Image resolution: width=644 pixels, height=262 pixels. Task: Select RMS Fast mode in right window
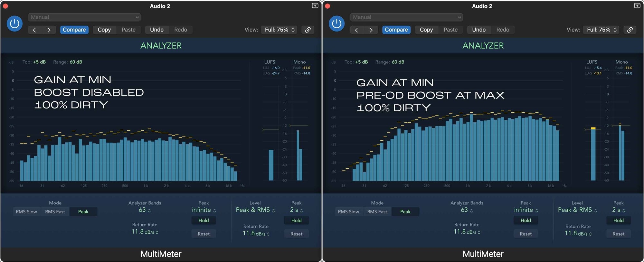click(x=377, y=211)
